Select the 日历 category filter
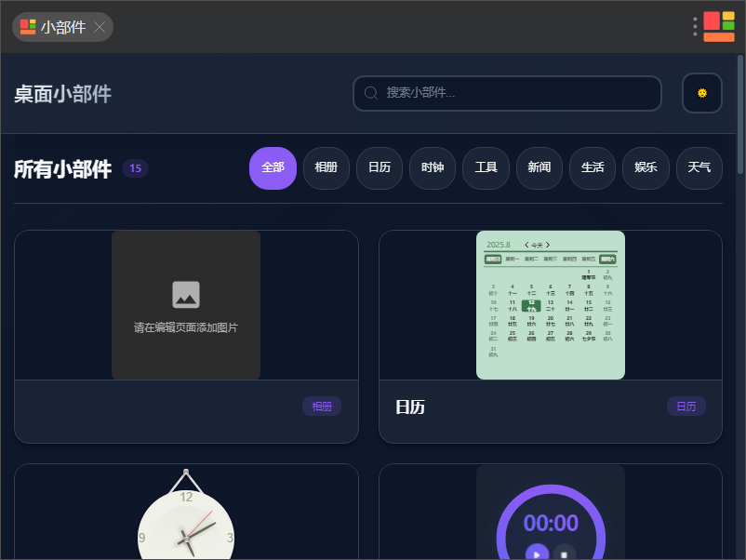Viewport: 746px width, 560px height. point(380,168)
